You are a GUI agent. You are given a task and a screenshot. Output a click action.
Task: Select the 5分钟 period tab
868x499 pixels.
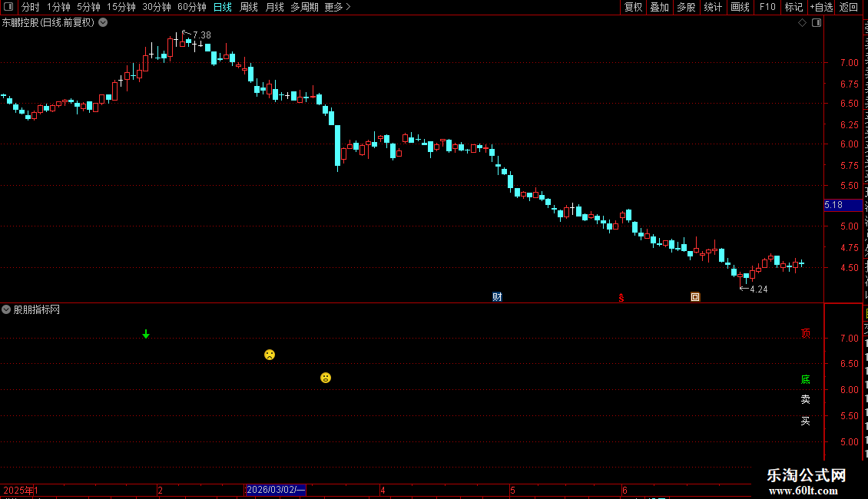(x=88, y=7)
